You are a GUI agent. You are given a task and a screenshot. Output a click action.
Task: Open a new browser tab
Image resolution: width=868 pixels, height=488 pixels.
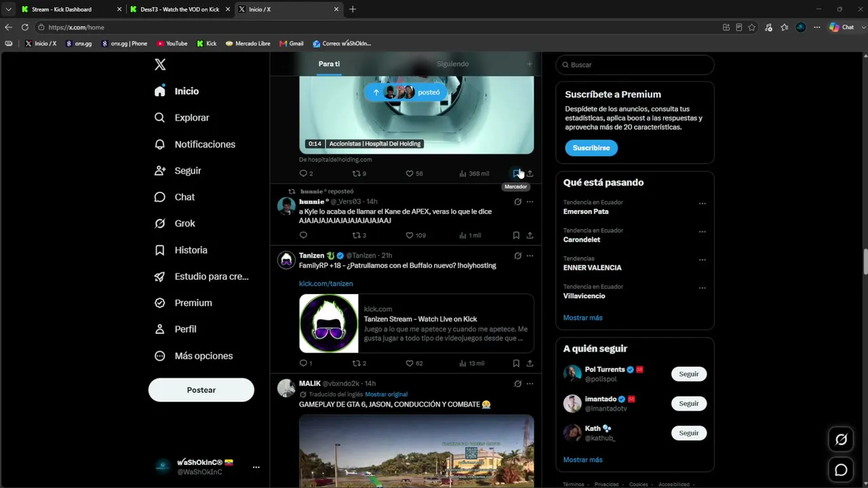point(353,9)
